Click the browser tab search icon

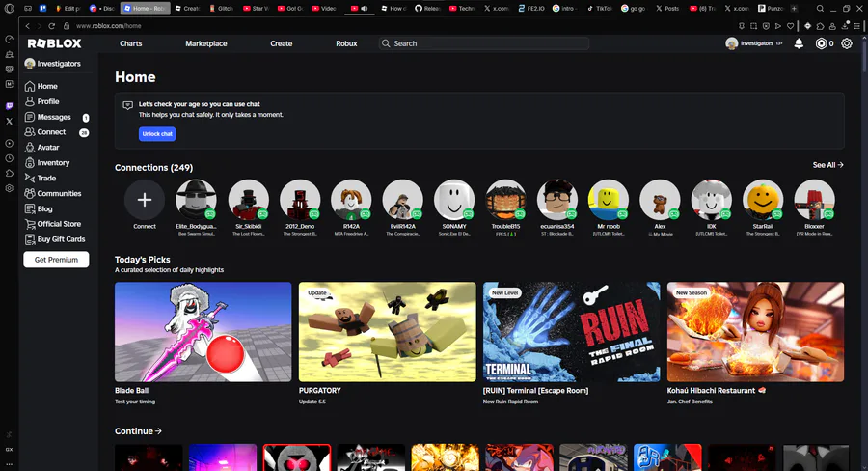click(x=820, y=9)
